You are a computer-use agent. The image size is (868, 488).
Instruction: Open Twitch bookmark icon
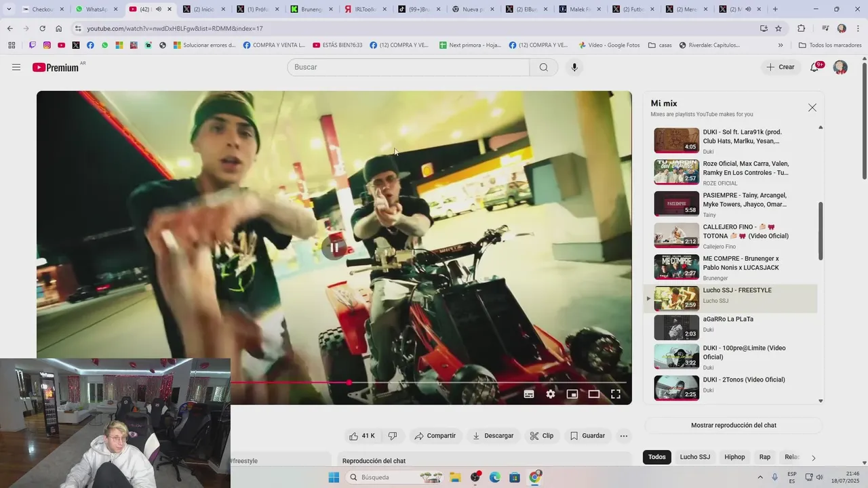coord(32,45)
